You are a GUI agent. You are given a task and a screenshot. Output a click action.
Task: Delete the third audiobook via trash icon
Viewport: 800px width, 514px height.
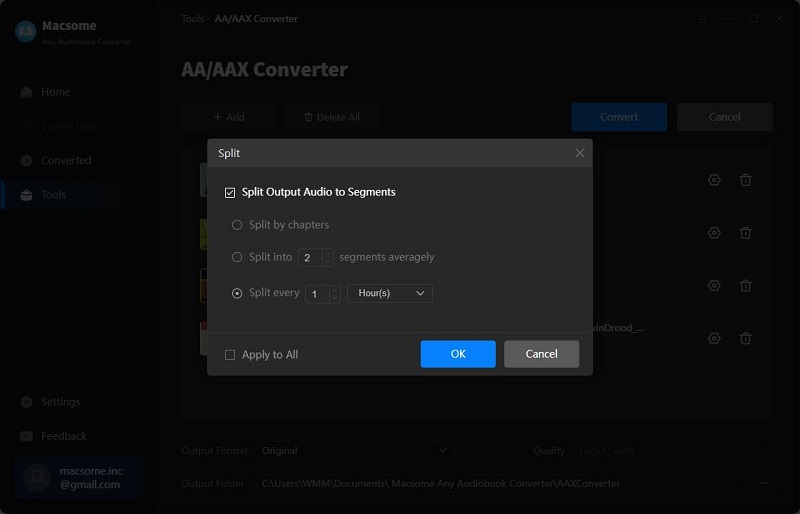(745, 285)
